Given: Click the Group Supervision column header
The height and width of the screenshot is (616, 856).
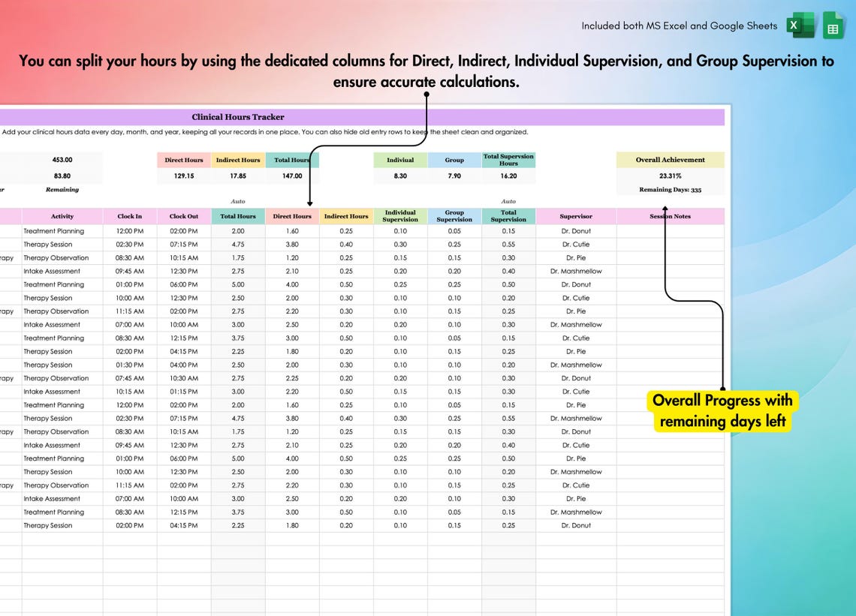Looking at the screenshot, I should pyautogui.click(x=454, y=216).
